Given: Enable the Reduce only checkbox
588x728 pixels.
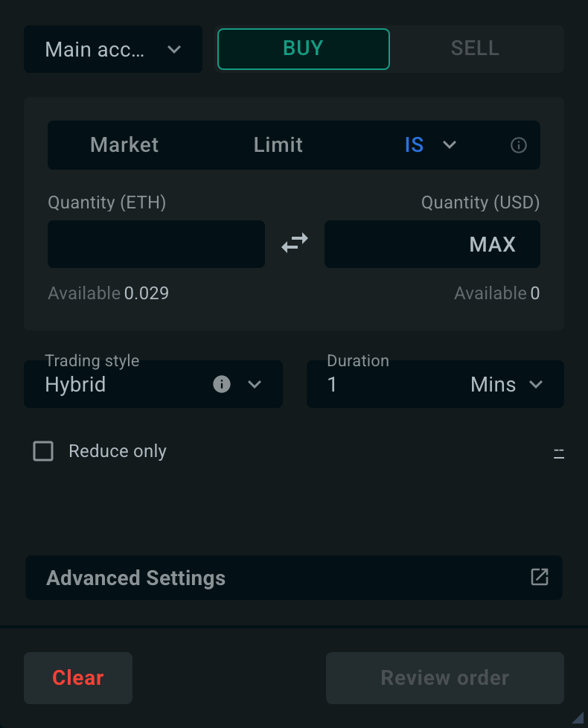Looking at the screenshot, I should point(43,451).
